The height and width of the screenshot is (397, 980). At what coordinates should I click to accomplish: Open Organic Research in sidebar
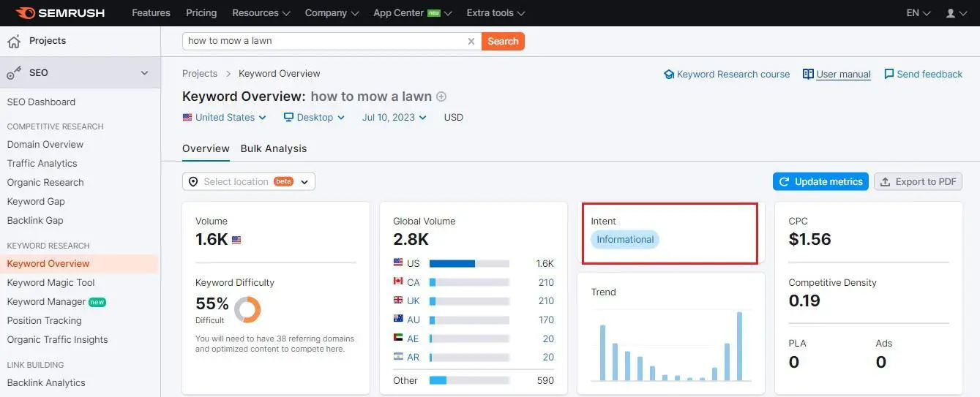point(45,182)
